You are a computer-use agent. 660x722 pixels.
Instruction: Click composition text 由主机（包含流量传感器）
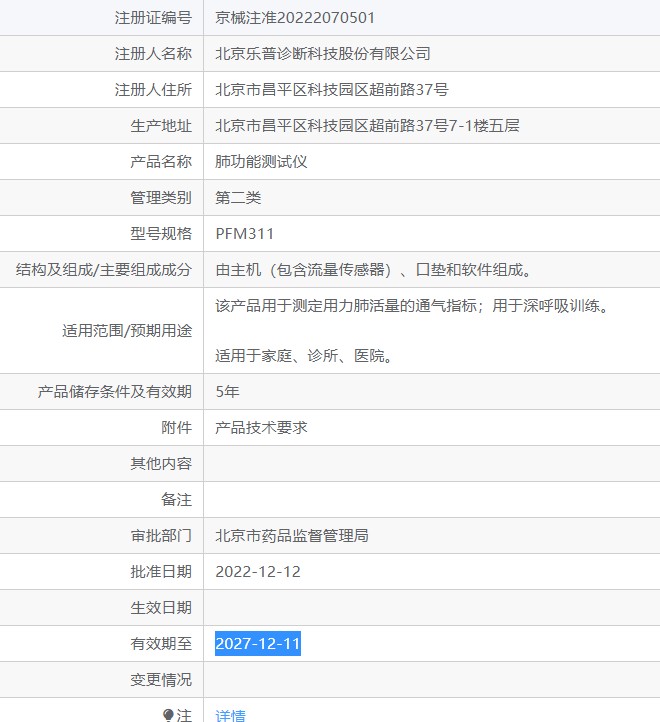[304, 269]
